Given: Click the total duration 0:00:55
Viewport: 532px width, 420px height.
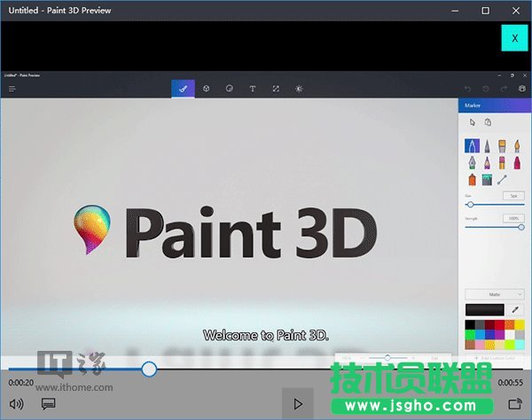Looking at the screenshot, I should click(511, 383).
